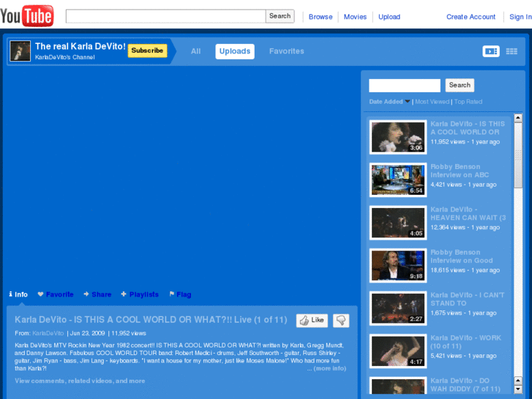Screen dimensions: 532x399
Task: Click the top YouTube Search button
Action: 280,16
